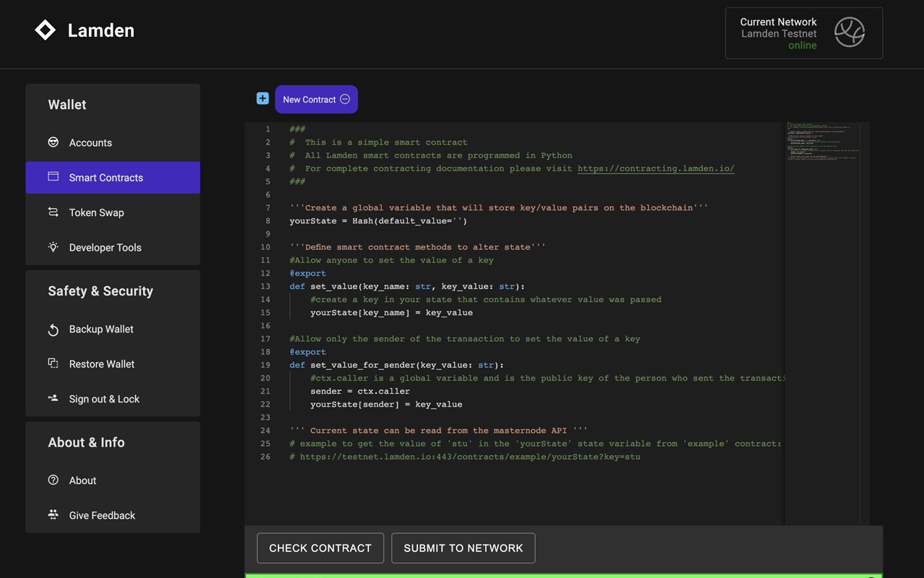
Task: Click SUBMIT TO NETWORK
Action: pos(463,548)
